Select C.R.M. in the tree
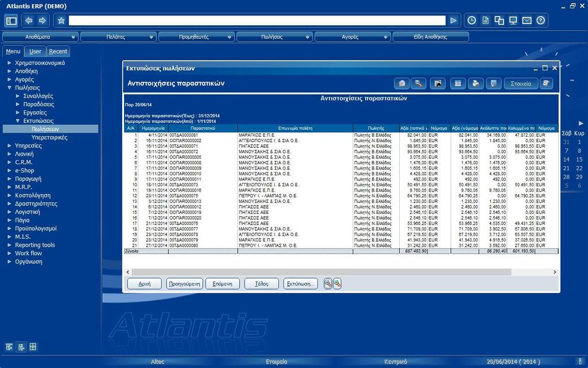 click(x=24, y=162)
